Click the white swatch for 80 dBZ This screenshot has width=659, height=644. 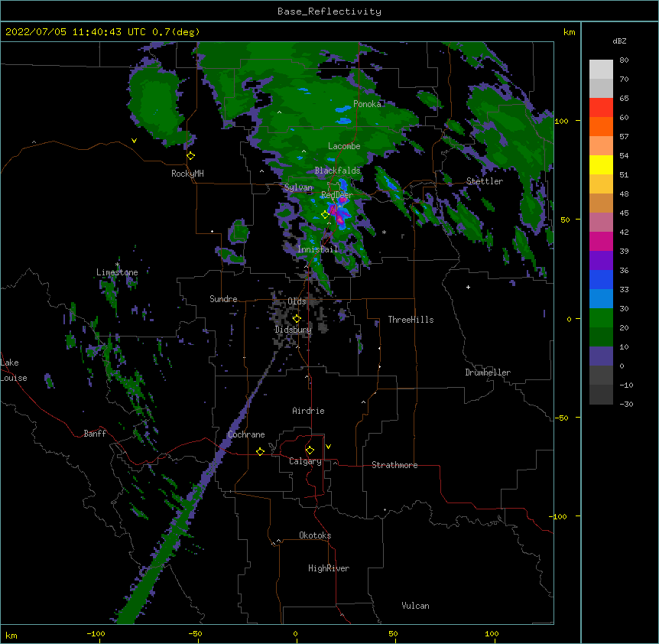point(601,70)
